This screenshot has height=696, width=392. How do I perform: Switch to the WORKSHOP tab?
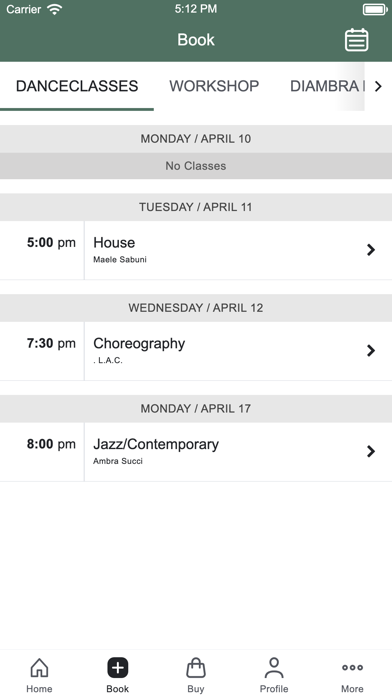tap(214, 86)
